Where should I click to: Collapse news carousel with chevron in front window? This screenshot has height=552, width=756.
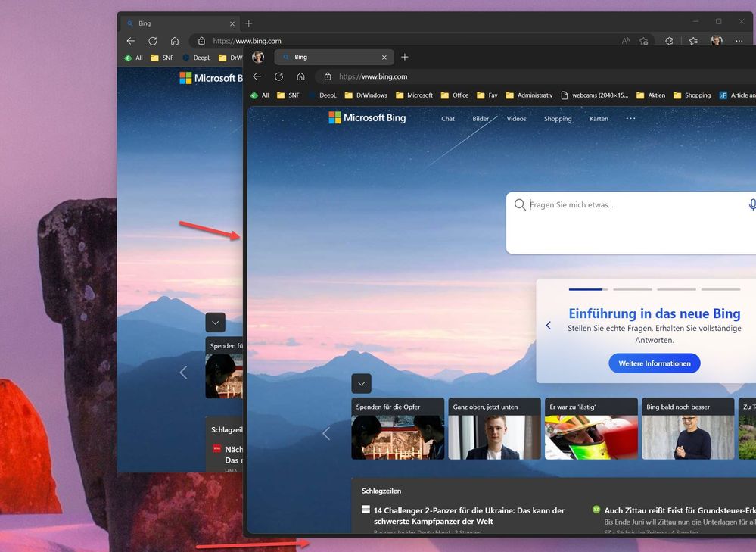pyautogui.click(x=362, y=384)
